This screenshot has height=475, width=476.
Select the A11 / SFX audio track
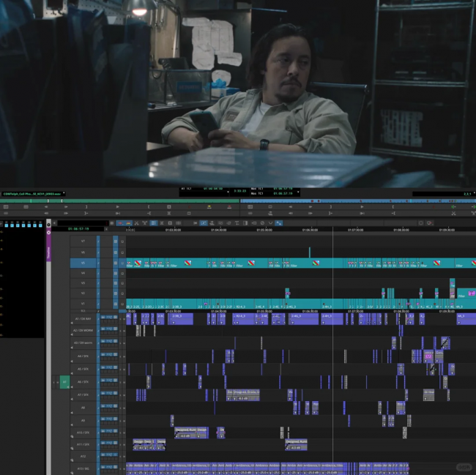pos(83,444)
